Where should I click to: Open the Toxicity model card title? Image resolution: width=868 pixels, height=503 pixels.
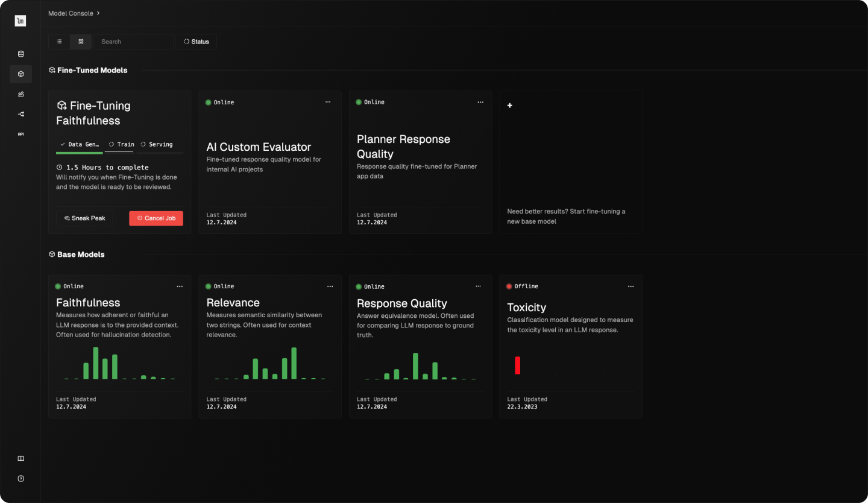click(526, 308)
